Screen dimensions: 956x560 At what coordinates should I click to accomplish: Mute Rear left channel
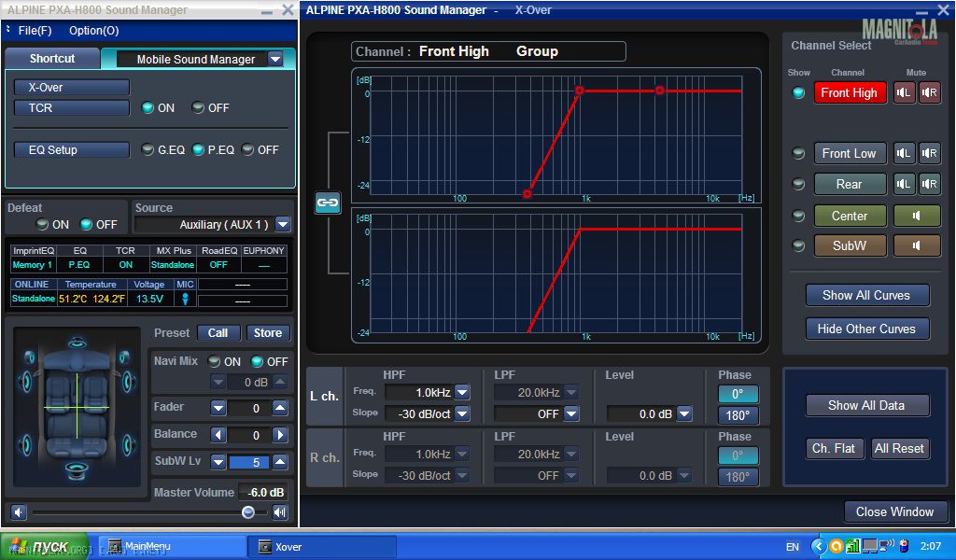point(904,184)
